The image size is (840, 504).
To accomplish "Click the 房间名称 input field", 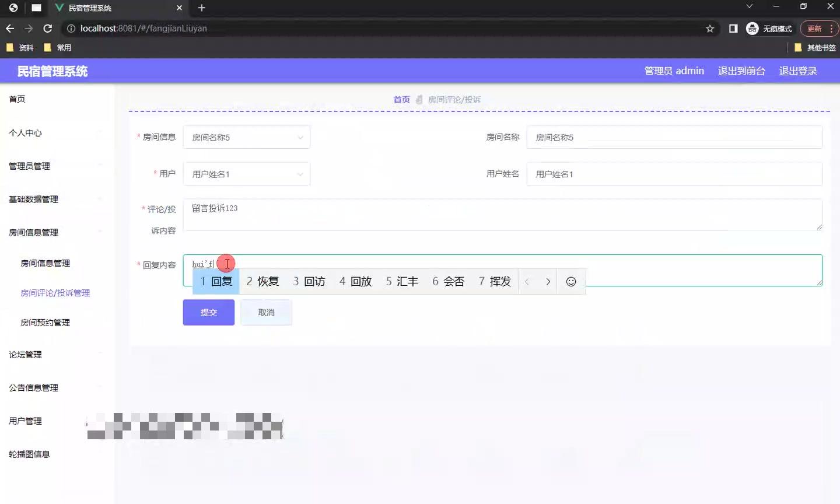I will [x=674, y=137].
